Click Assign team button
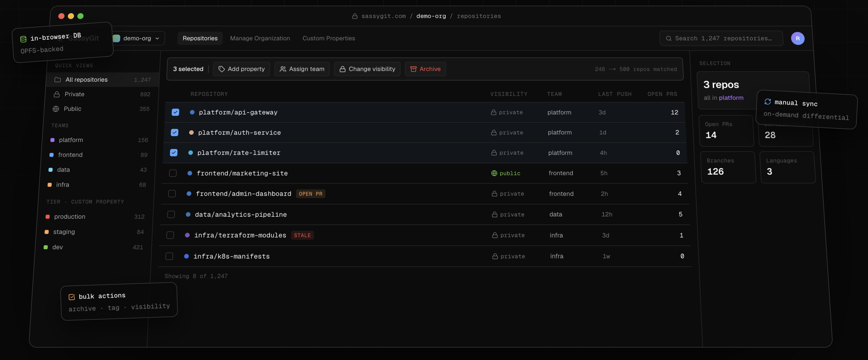 [x=302, y=69]
